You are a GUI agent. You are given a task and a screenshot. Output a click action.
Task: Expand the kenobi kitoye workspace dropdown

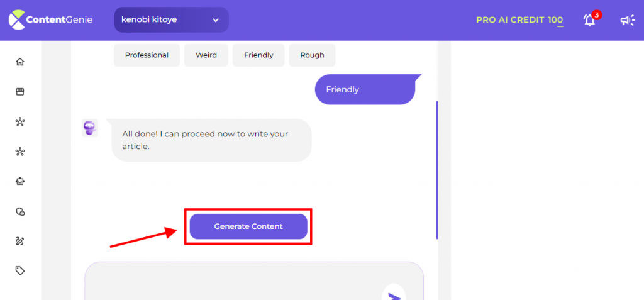(x=171, y=19)
